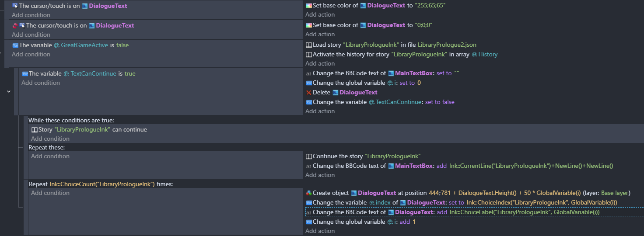Select the ChoiceLabel BBCode text action row
This screenshot has width=644, height=236.
(474, 212)
